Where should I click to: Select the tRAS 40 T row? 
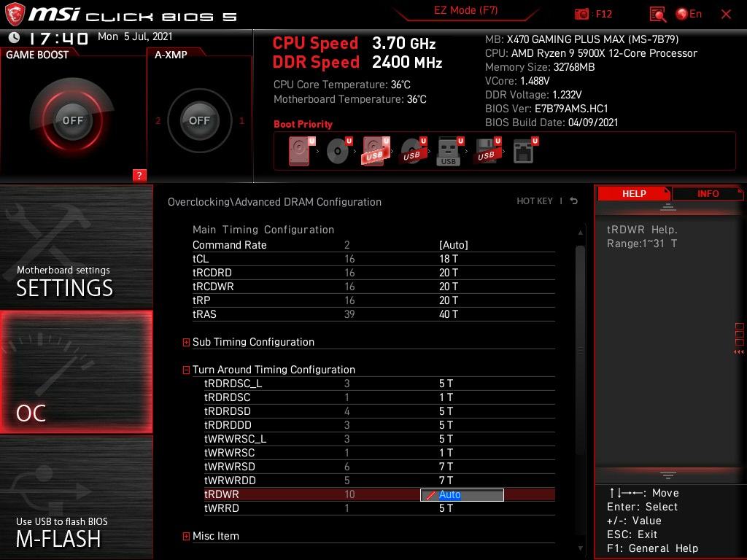pos(373,314)
